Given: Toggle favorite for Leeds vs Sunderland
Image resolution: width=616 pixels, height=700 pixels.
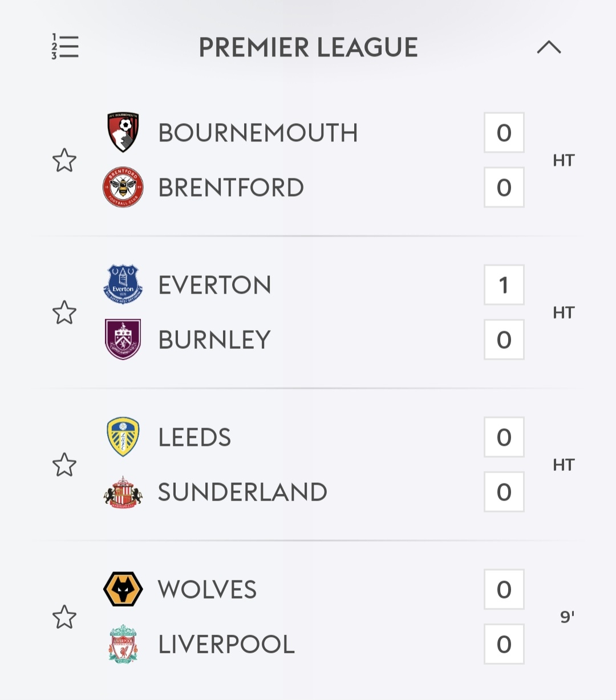Looking at the screenshot, I should point(64,465).
